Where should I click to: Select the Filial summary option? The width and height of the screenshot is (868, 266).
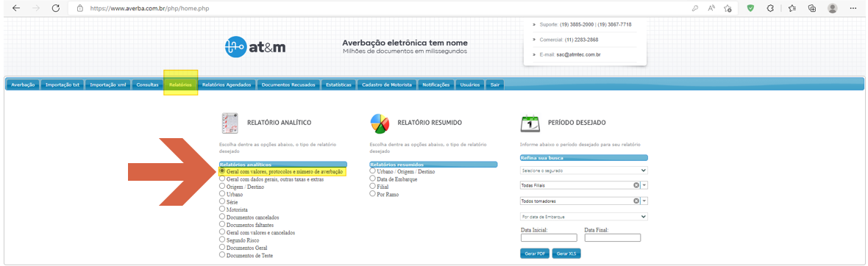pyautogui.click(x=372, y=187)
